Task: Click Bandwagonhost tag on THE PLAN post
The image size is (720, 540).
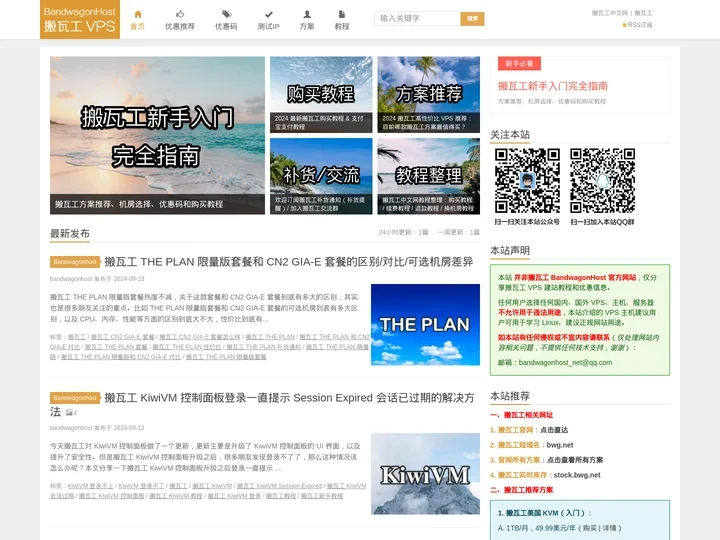Action: [75, 262]
